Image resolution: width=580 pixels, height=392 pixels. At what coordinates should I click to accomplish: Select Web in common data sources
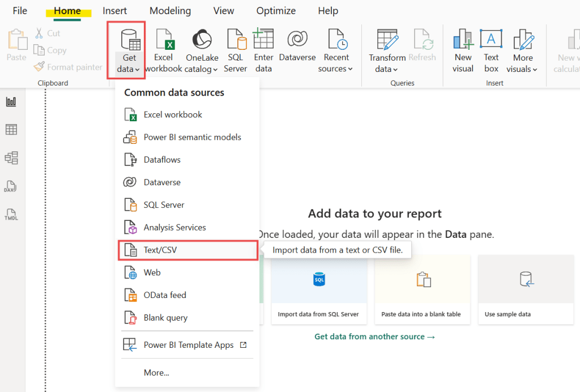coord(152,272)
